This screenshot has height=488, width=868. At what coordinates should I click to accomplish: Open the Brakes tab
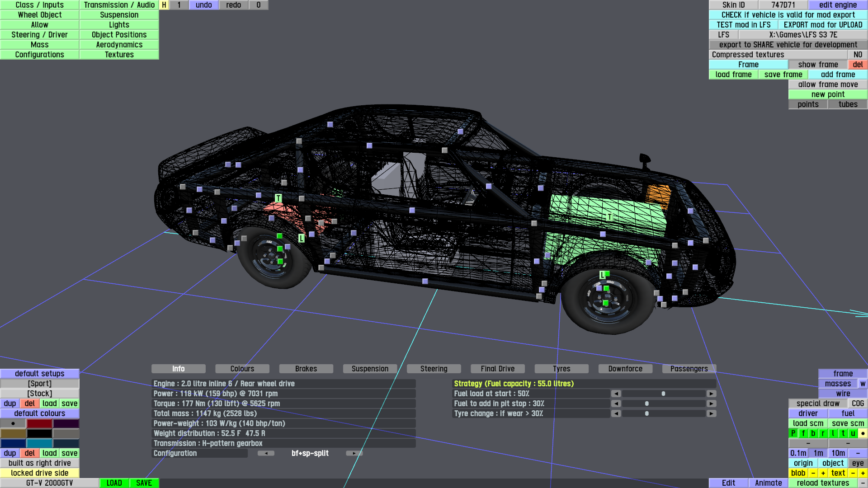[x=306, y=369]
